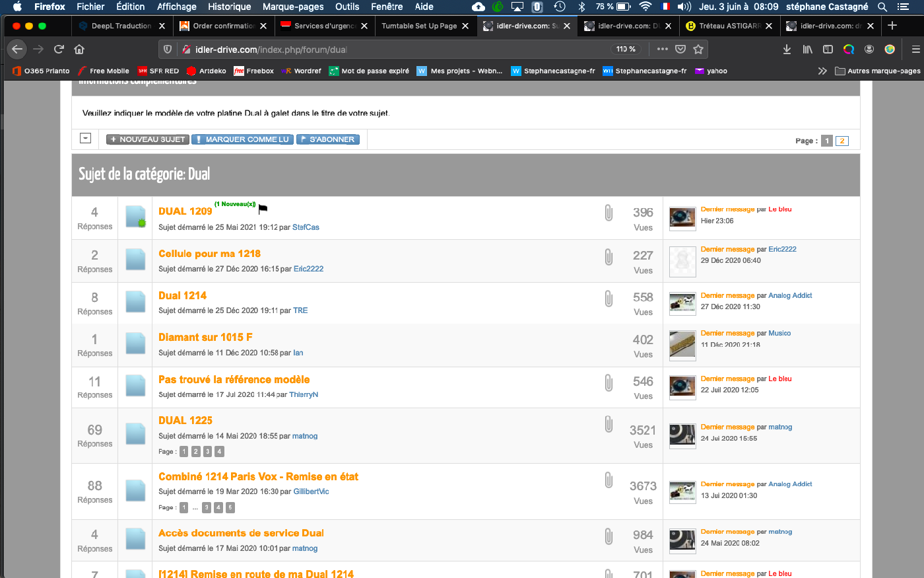Open the Marque-pages menu in menu bar
This screenshot has height=578, width=924.
point(293,7)
